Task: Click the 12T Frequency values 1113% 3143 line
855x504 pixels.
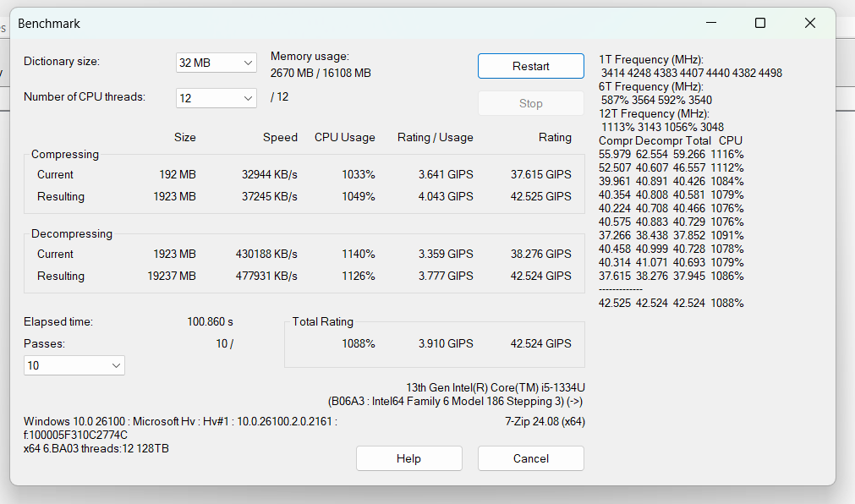Action: click(x=662, y=127)
